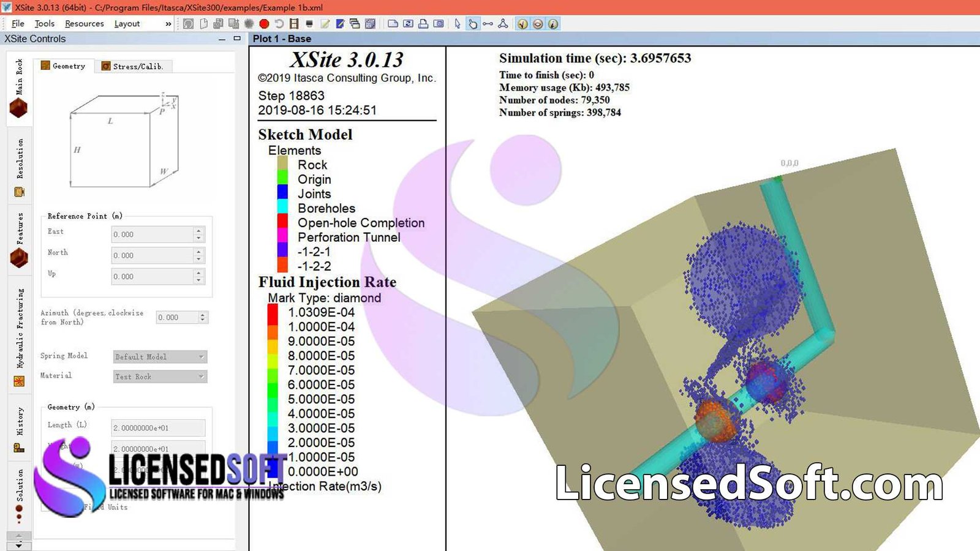Screen dimensions: 980x551
Task: Click the round eye view button icon
Action: (538, 24)
